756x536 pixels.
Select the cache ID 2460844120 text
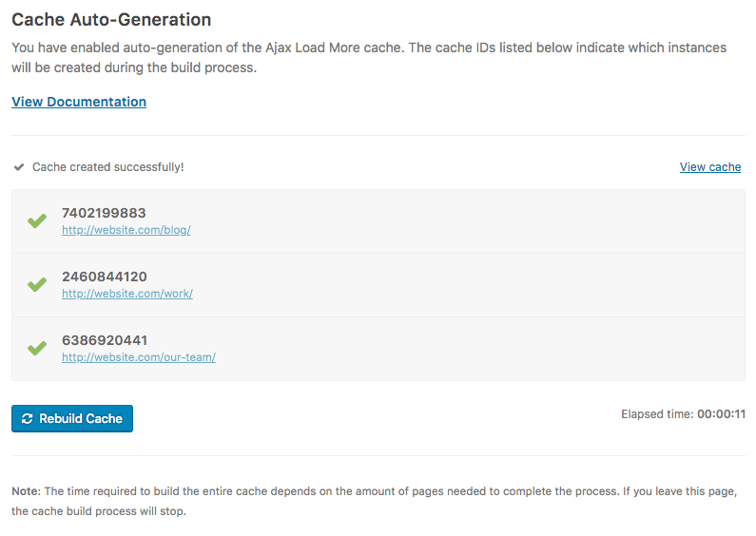point(105,277)
